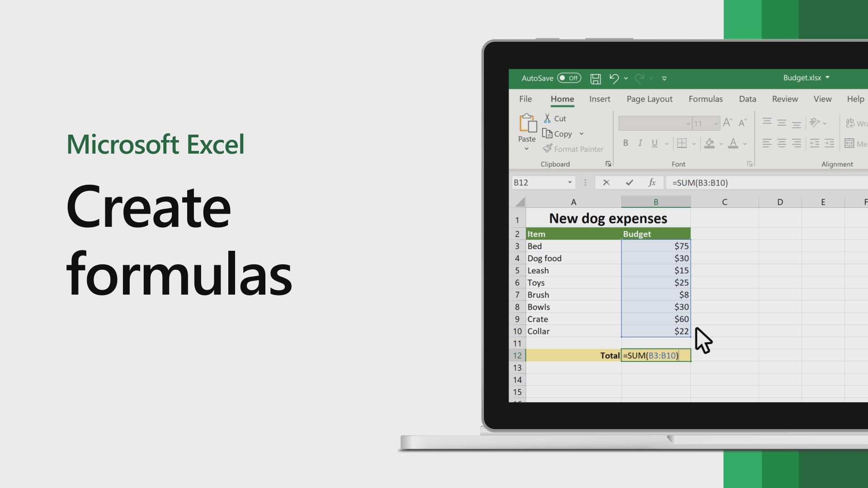Screen dimensions: 868x488
Task: Select the Redo arrow icon
Action: [639, 77]
